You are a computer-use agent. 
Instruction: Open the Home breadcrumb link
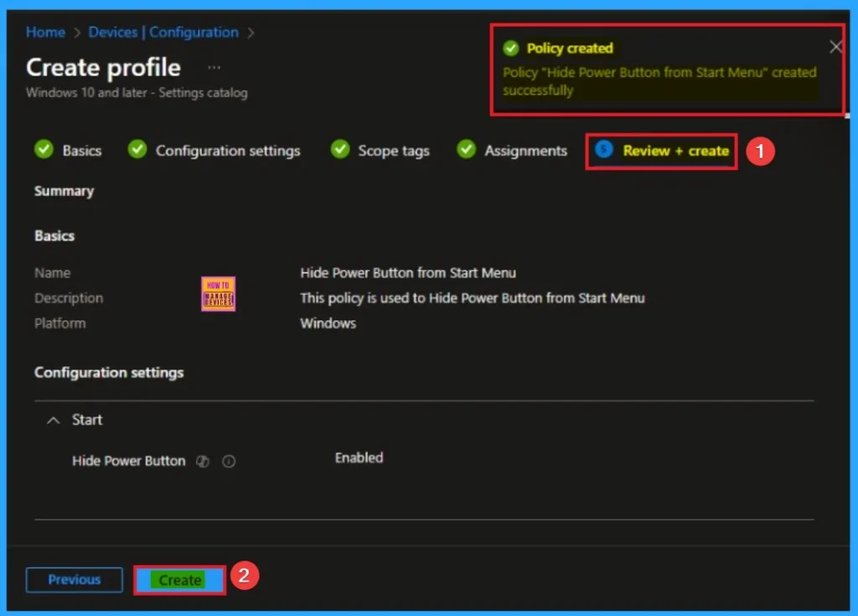click(x=46, y=33)
